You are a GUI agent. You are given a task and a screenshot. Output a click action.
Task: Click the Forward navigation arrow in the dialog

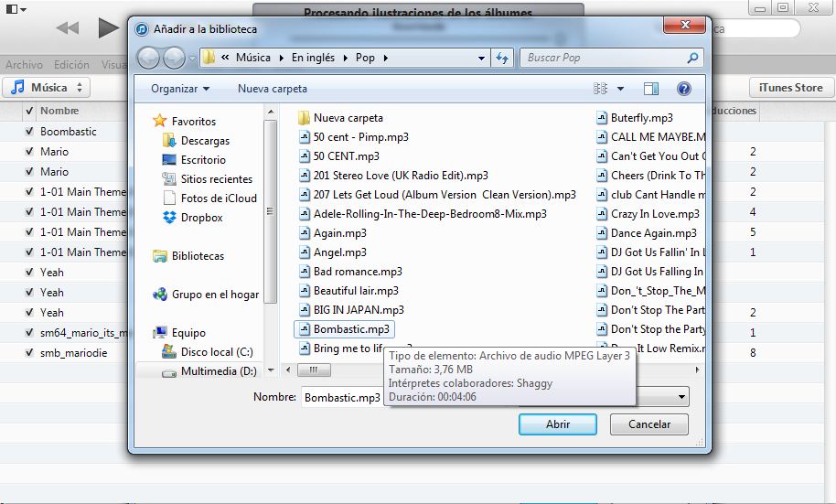(174, 58)
